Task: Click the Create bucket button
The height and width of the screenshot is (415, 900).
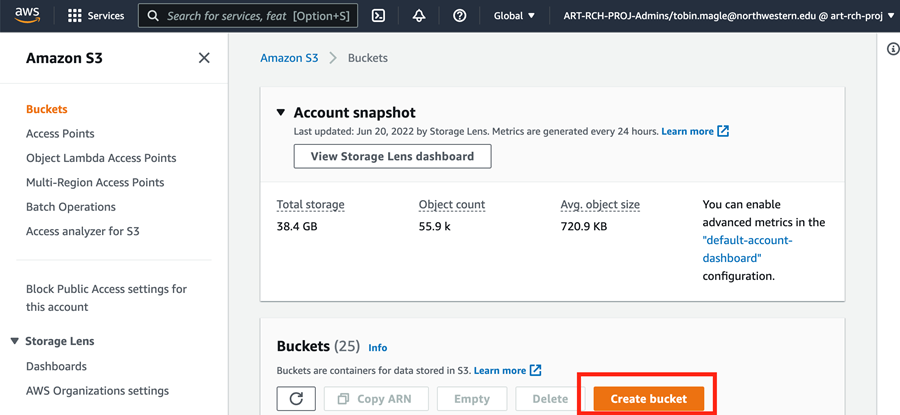Action: point(649,399)
